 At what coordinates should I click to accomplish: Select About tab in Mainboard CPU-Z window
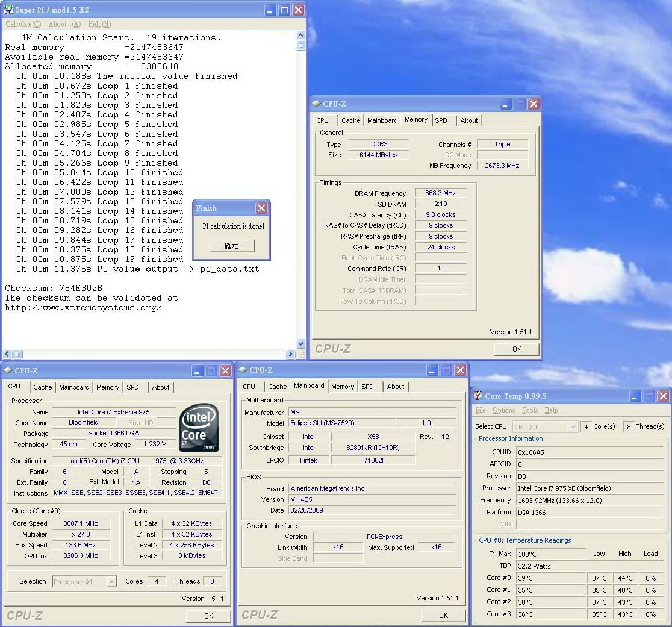coord(395,387)
